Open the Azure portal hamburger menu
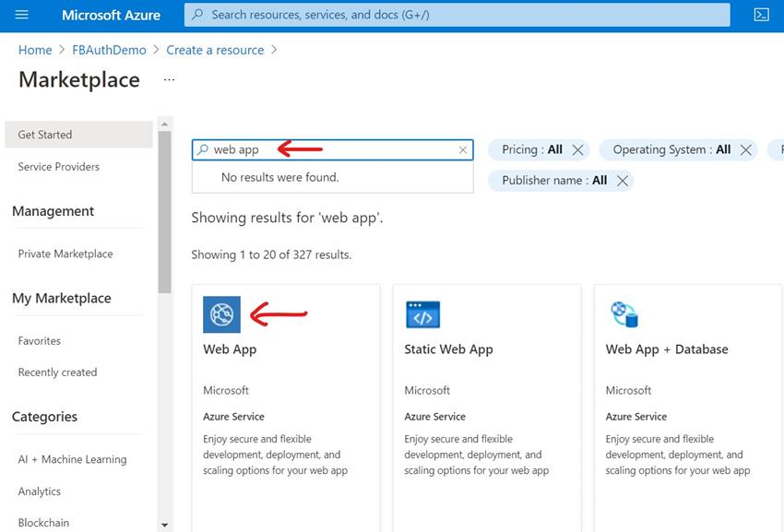 point(22,14)
